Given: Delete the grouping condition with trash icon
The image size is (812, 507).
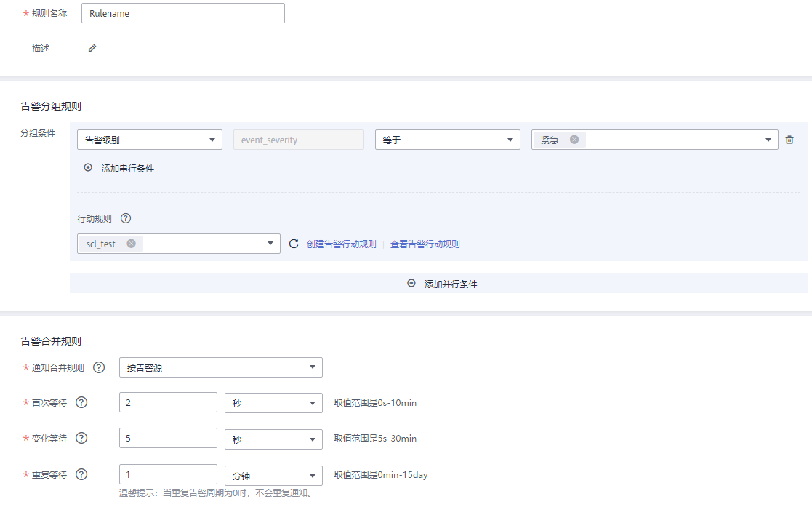Looking at the screenshot, I should pos(789,140).
